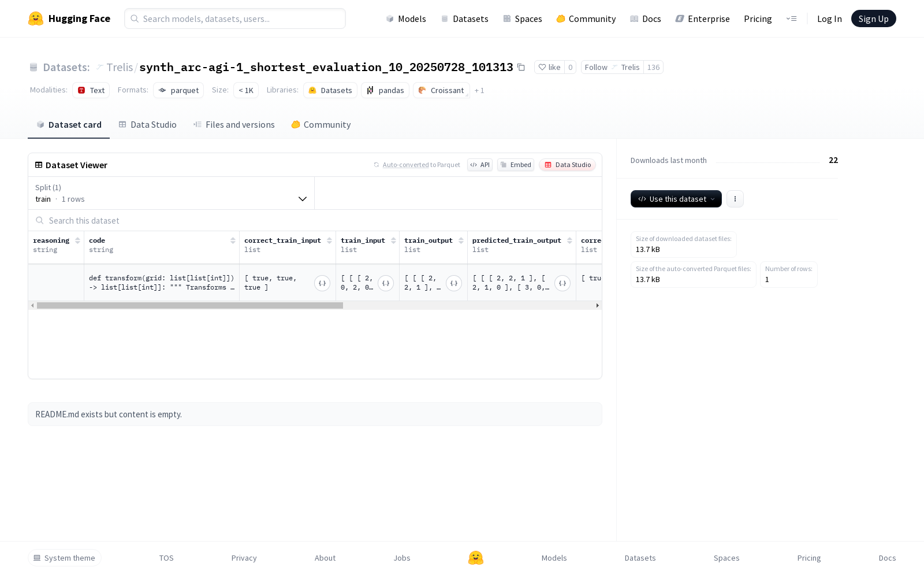
Task: Open the footer Spaces link
Action: click(x=726, y=558)
